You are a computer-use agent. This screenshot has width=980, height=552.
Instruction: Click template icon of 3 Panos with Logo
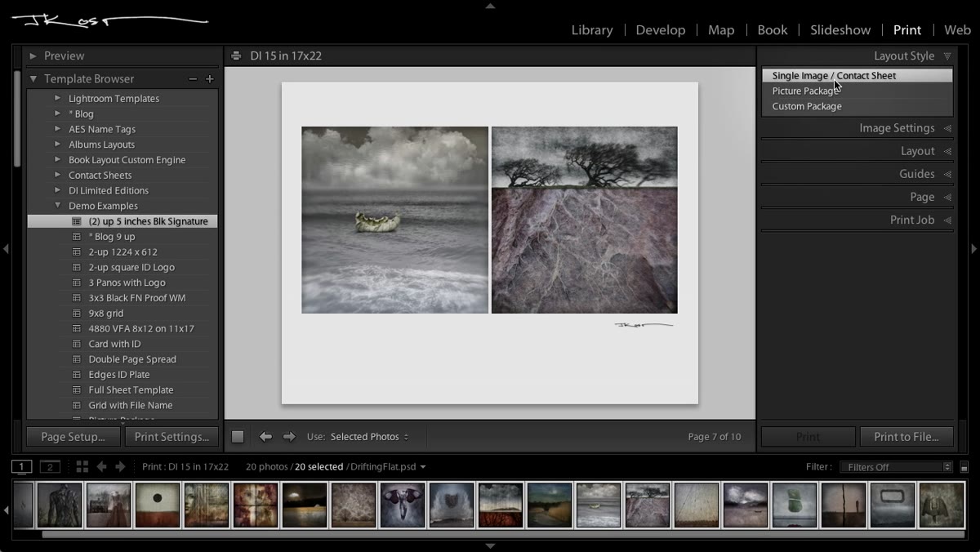pyautogui.click(x=77, y=283)
